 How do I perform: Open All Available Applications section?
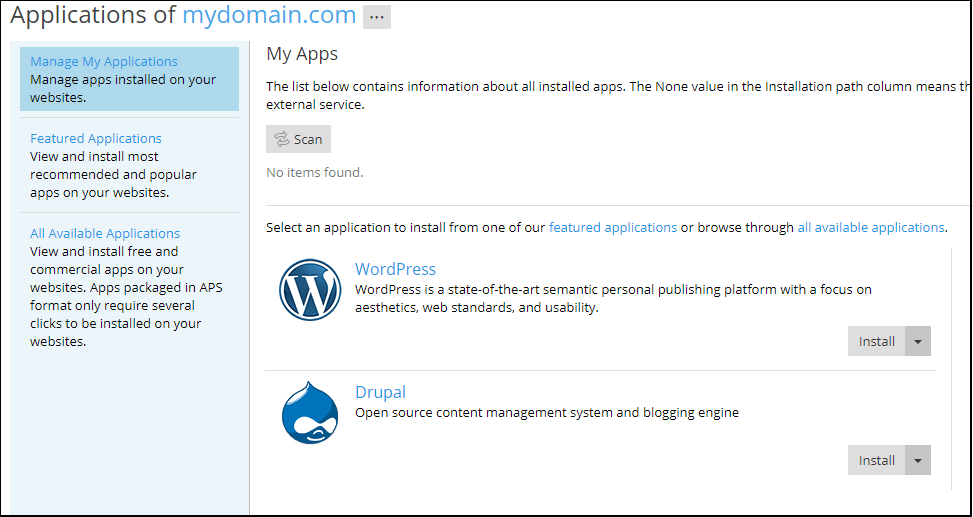[105, 233]
